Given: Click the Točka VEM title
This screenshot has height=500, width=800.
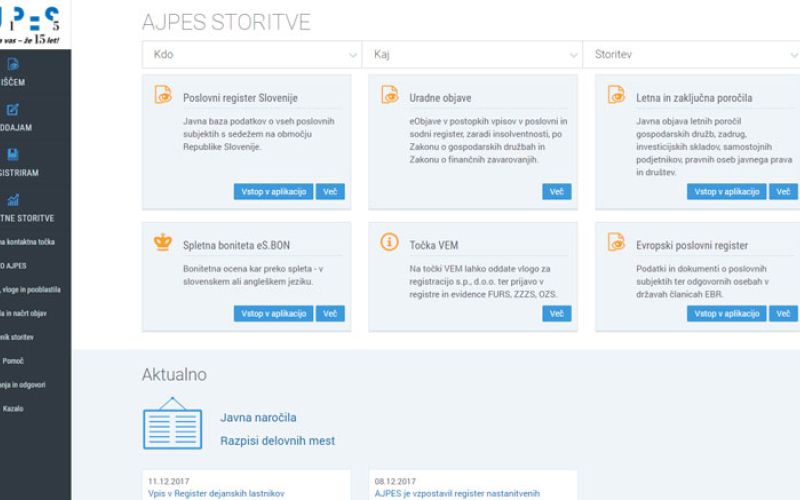Looking at the screenshot, I should click(x=434, y=245).
